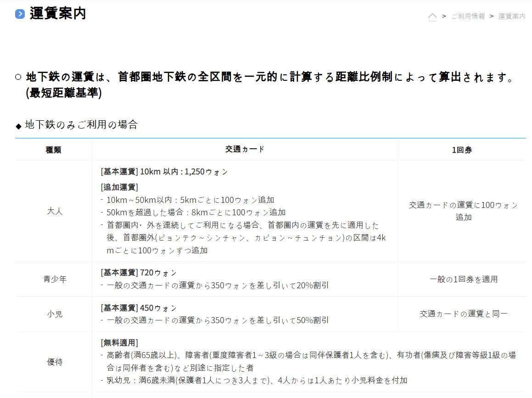Click '地下鉄のみご利用の場合' section heading

tap(81, 124)
